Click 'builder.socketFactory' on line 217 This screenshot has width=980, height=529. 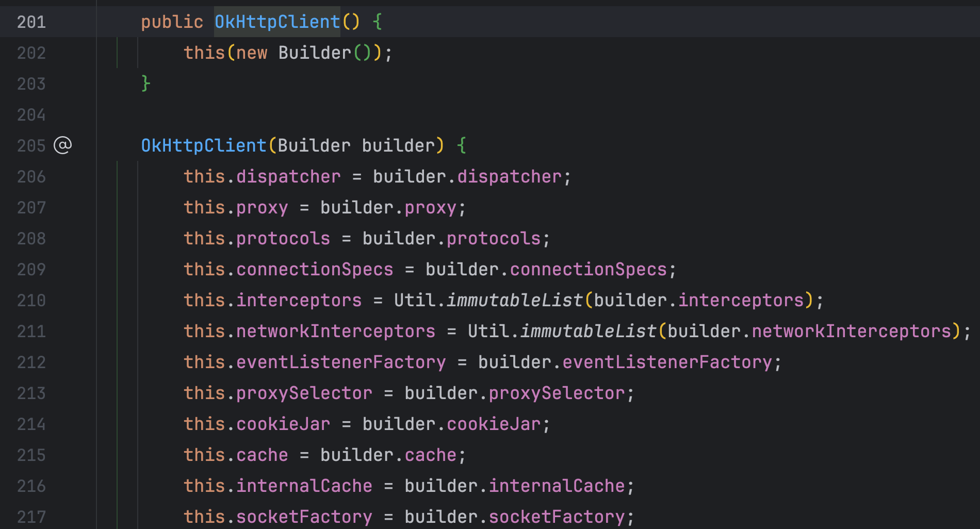(515, 517)
